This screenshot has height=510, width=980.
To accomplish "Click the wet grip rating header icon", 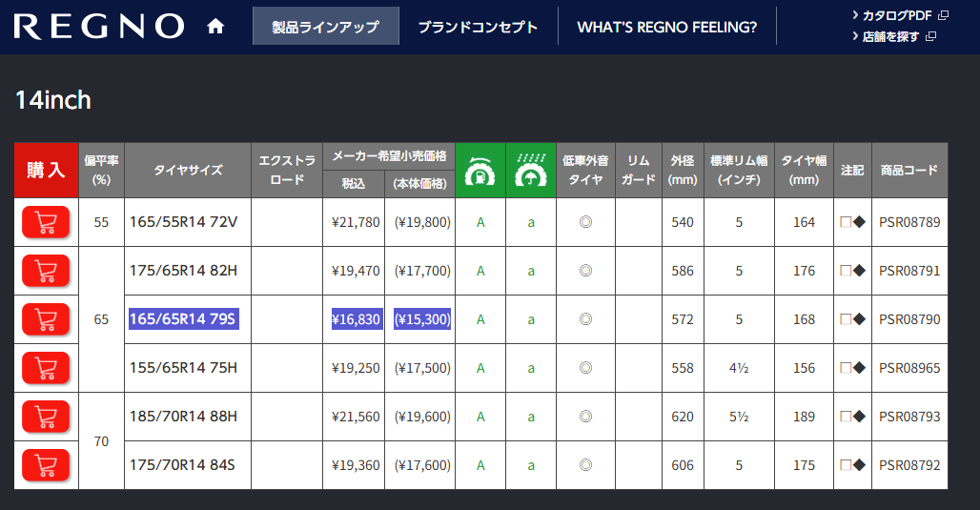I will pyautogui.click(x=531, y=170).
